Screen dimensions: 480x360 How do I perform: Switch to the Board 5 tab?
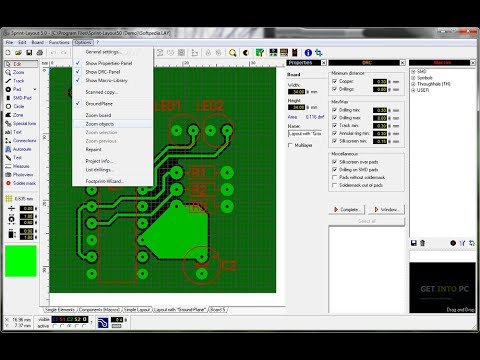218,310
